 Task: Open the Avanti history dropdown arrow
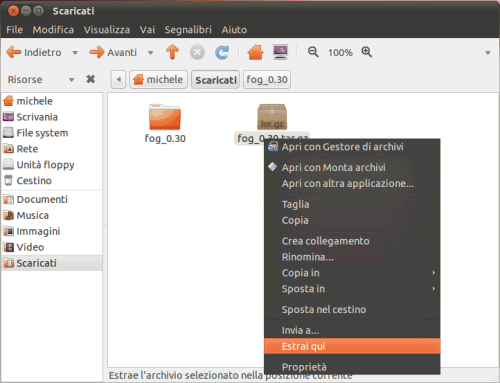[151, 53]
